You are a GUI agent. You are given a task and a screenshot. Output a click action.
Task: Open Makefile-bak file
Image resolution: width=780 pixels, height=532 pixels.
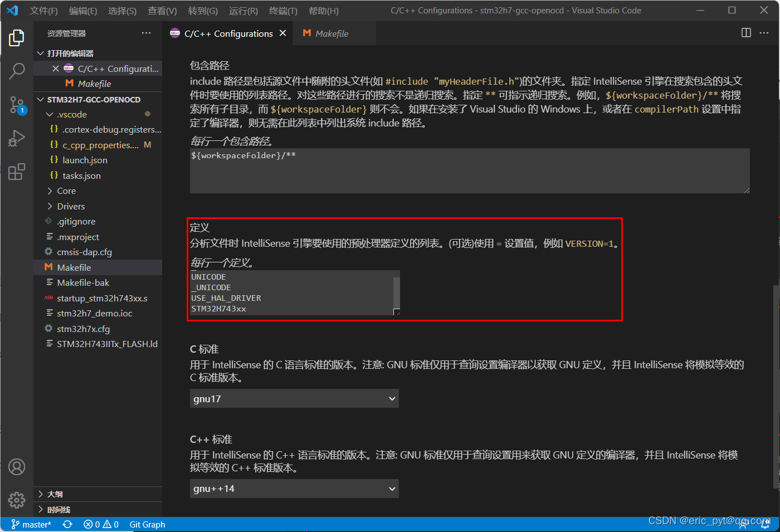point(98,282)
